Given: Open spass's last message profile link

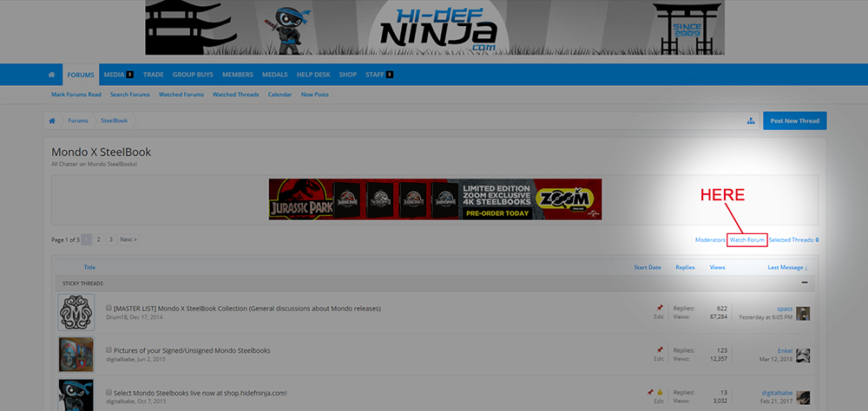Looking at the screenshot, I should click(785, 309).
